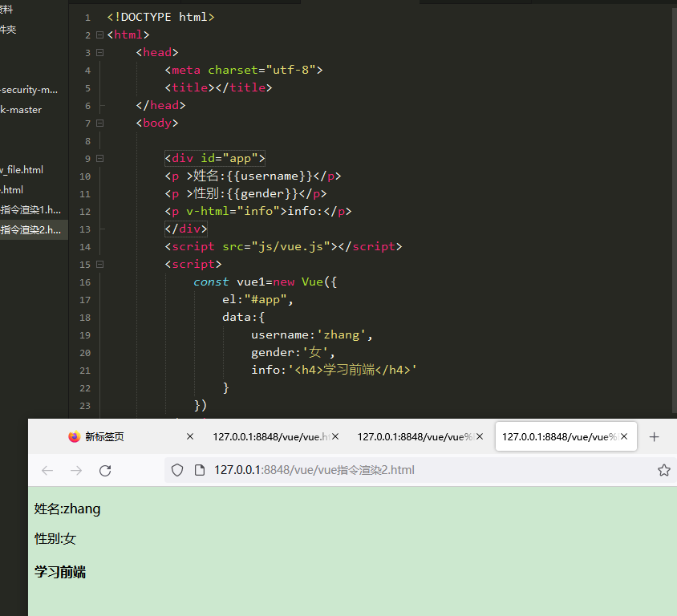Viewport: 677px width, 616px height.
Task: Open the tracking protection shield icon
Action: click(x=177, y=470)
